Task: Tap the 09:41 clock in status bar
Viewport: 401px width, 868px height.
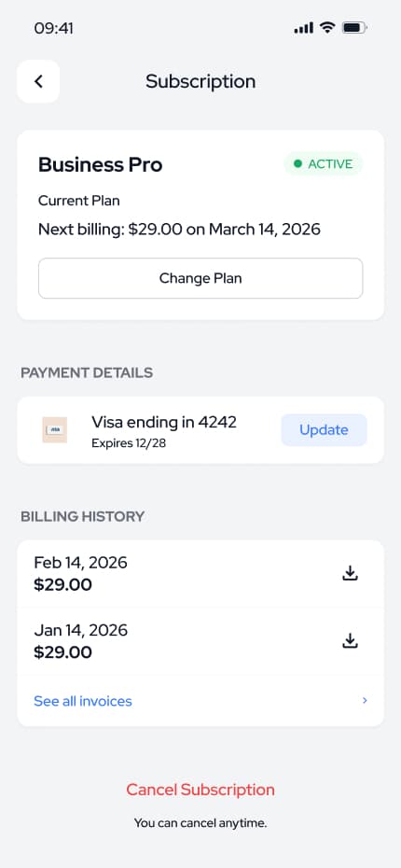Action: (x=54, y=28)
